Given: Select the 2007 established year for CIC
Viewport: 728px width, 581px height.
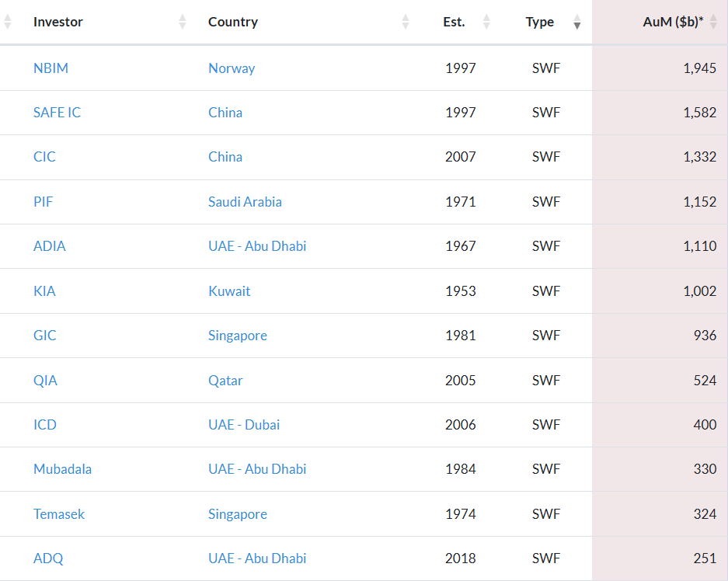Looking at the screenshot, I should click(x=461, y=157).
